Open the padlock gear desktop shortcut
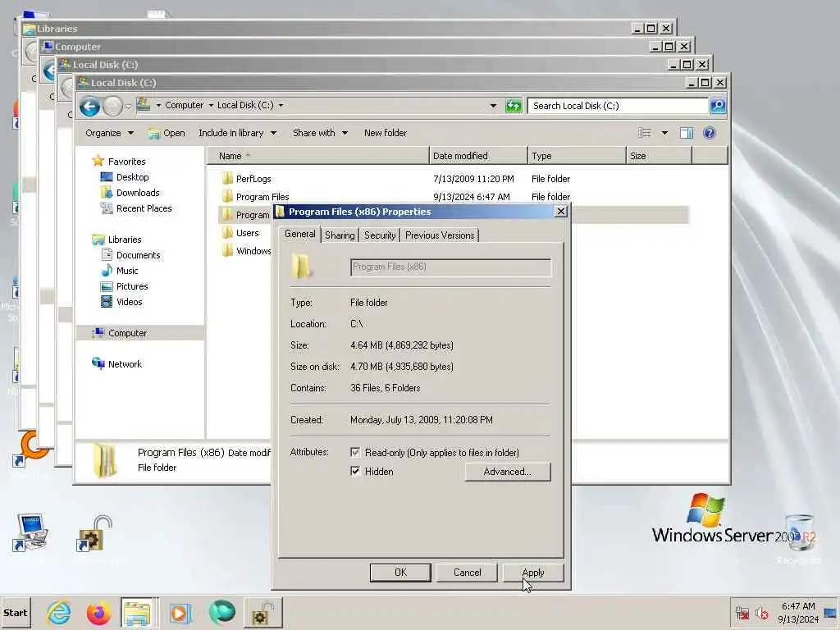Viewport: 840px width, 630px height. tap(94, 533)
